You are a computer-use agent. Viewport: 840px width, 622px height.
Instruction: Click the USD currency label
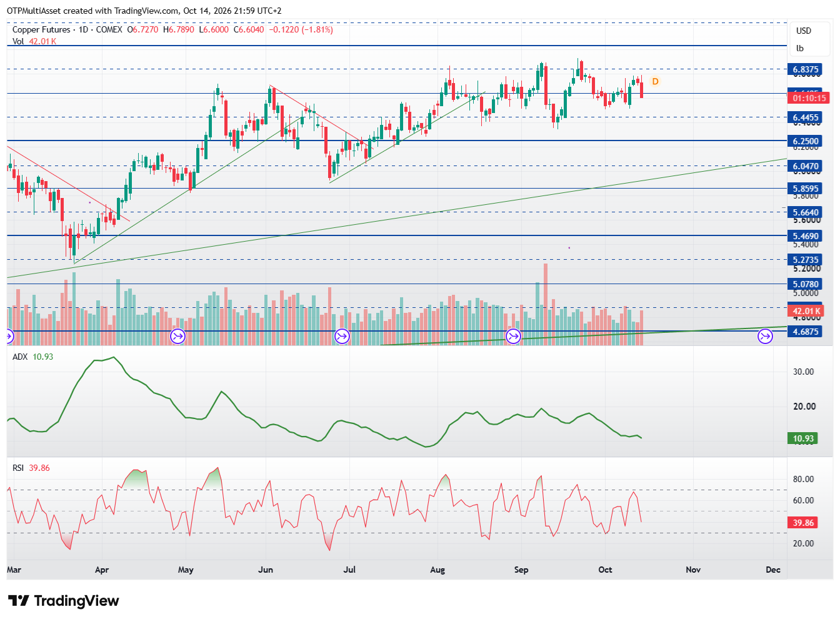[804, 31]
